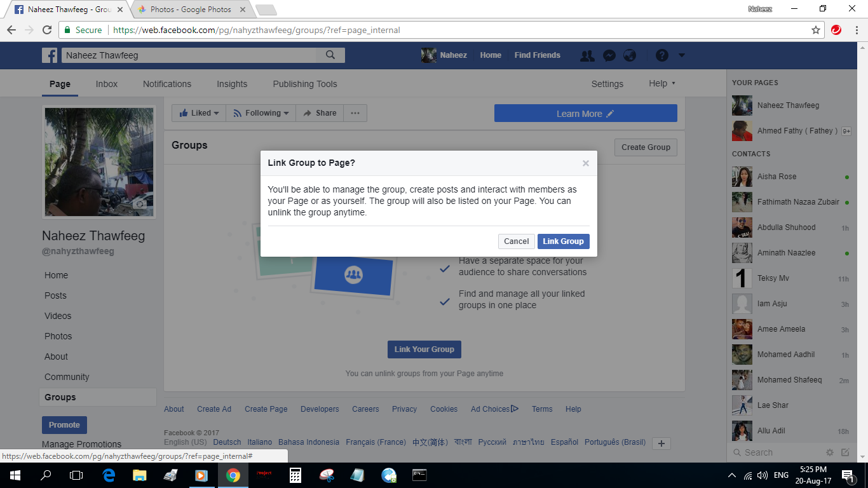
Task: Click the Share button on page
Action: point(320,113)
